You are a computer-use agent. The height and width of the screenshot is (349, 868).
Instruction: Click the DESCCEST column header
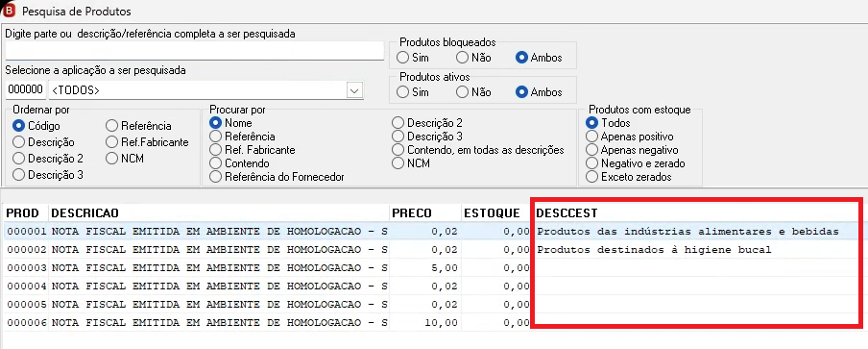[697, 213]
